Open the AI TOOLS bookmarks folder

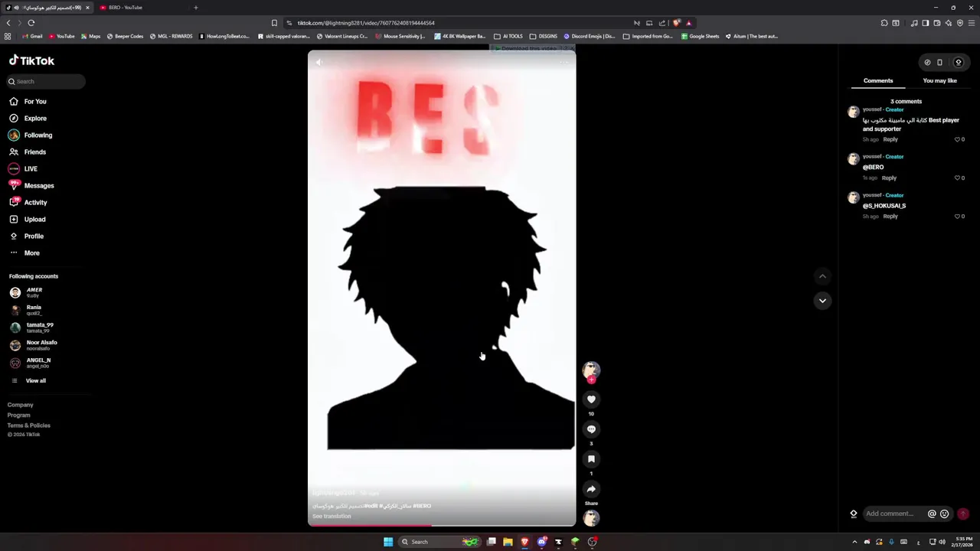pos(508,36)
